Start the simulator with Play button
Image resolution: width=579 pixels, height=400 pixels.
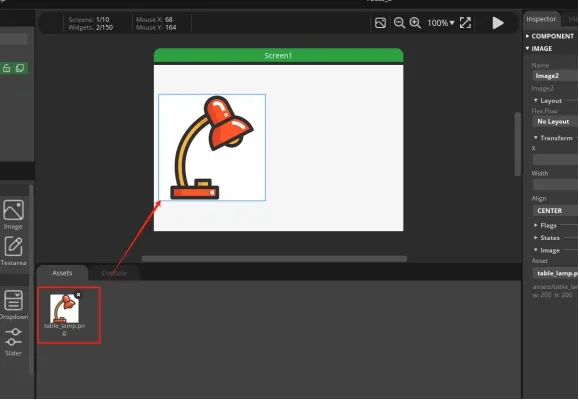498,23
